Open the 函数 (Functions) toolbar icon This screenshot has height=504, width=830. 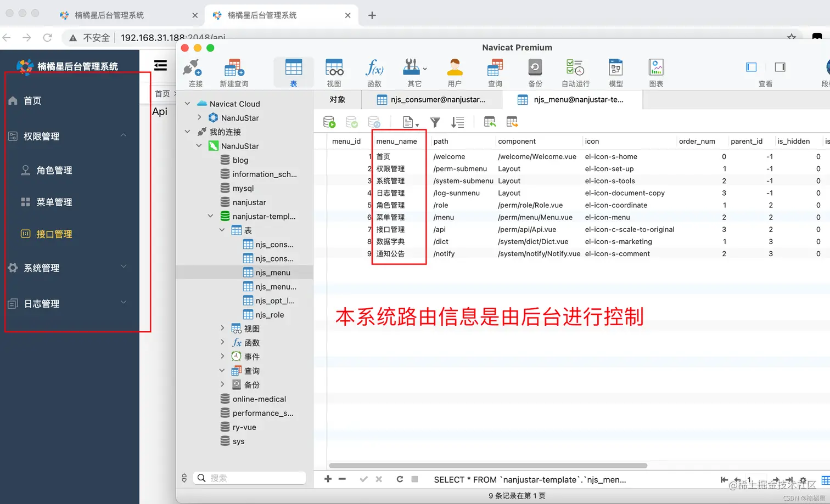(x=374, y=71)
